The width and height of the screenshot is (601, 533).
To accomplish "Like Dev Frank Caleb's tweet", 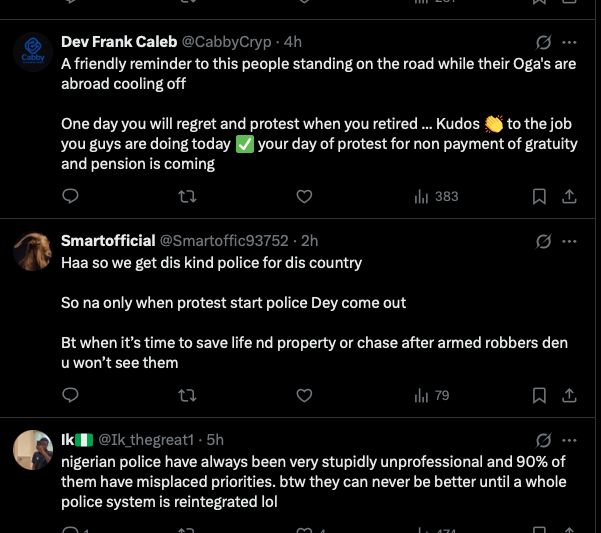I will tap(304, 196).
